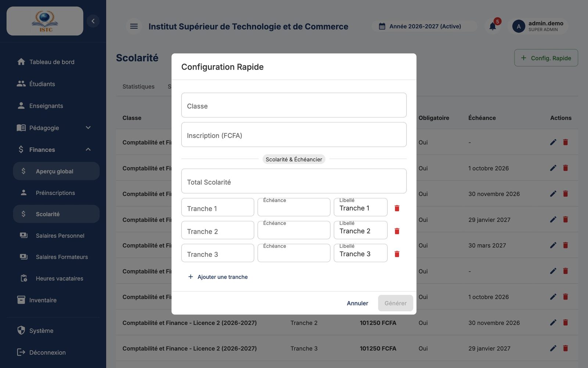This screenshot has width=588, height=368.
Task: Click the Config. Rapide button
Action: (x=546, y=58)
